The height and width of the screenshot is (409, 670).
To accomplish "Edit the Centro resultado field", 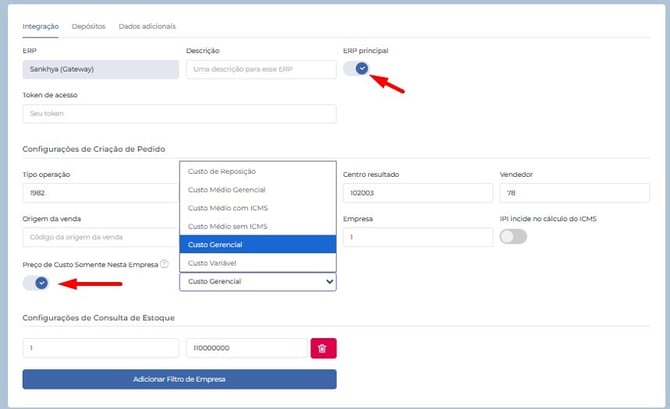I will coord(418,193).
